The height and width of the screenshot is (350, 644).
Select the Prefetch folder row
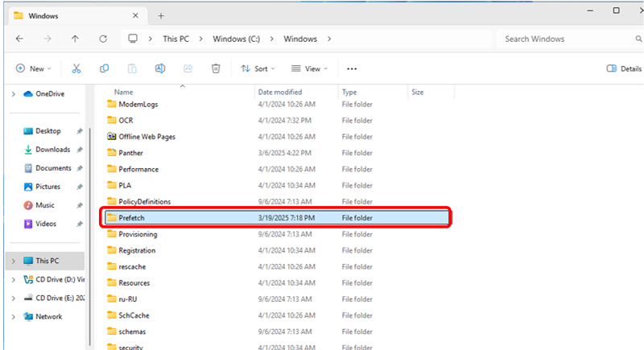point(274,218)
